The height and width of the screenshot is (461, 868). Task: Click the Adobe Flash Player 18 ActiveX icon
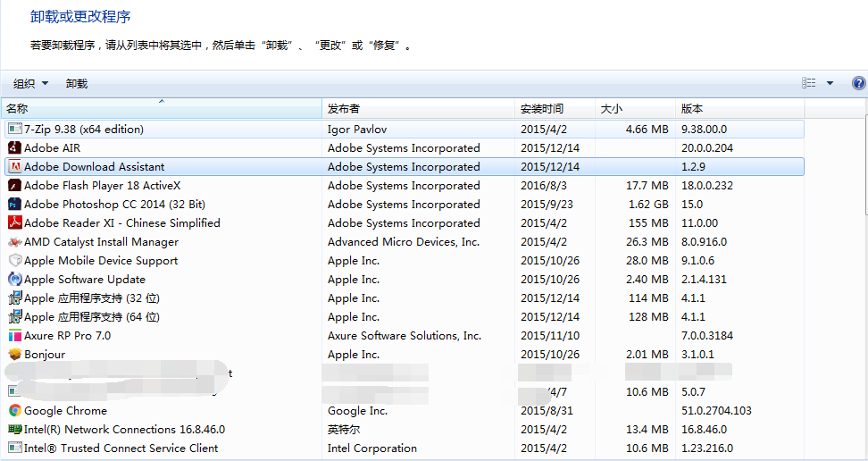point(15,186)
